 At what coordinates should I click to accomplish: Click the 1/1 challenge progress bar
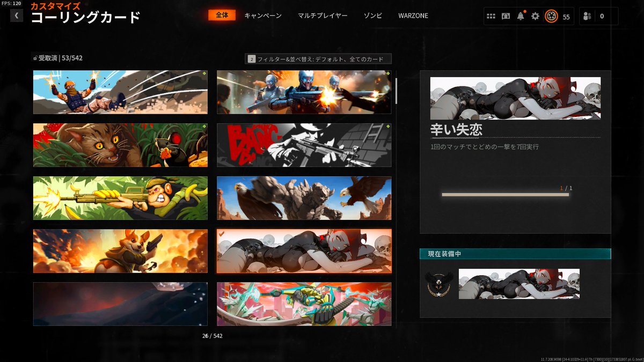click(x=505, y=195)
